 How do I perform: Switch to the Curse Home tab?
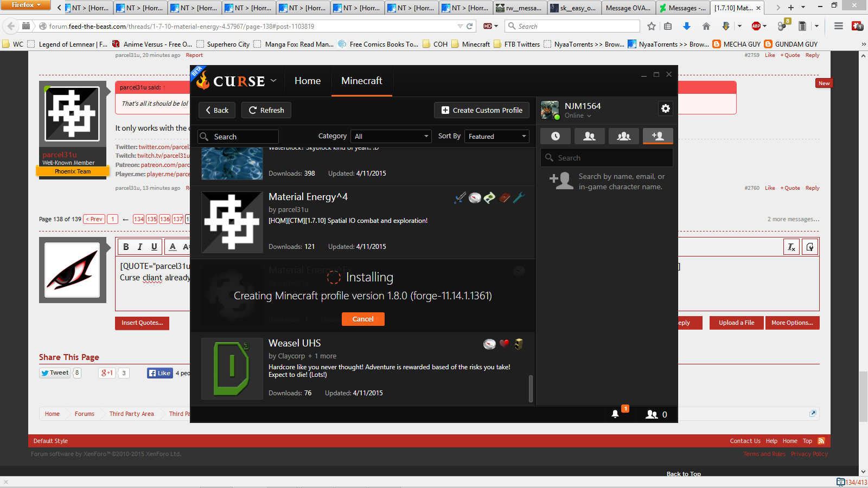(308, 81)
